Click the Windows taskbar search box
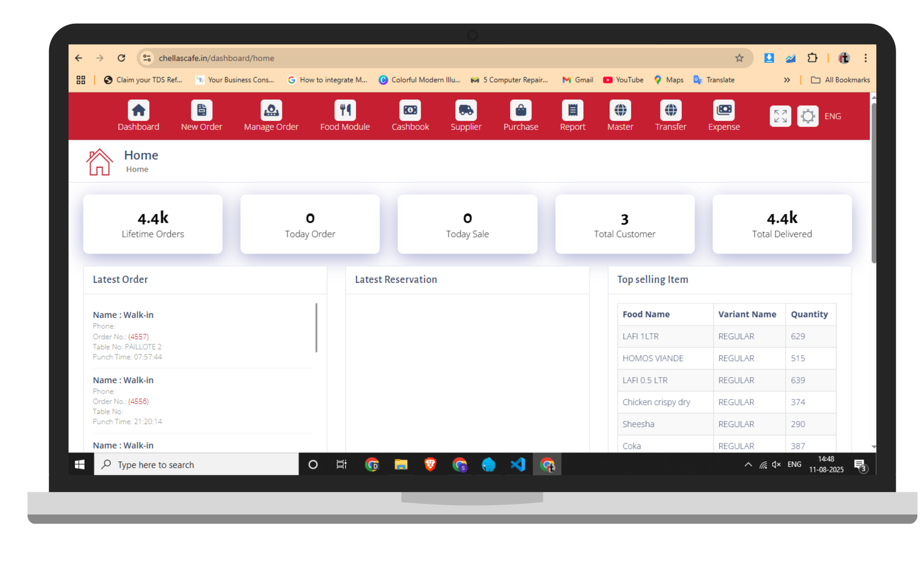The image size is (924, 572). point(196,465)
